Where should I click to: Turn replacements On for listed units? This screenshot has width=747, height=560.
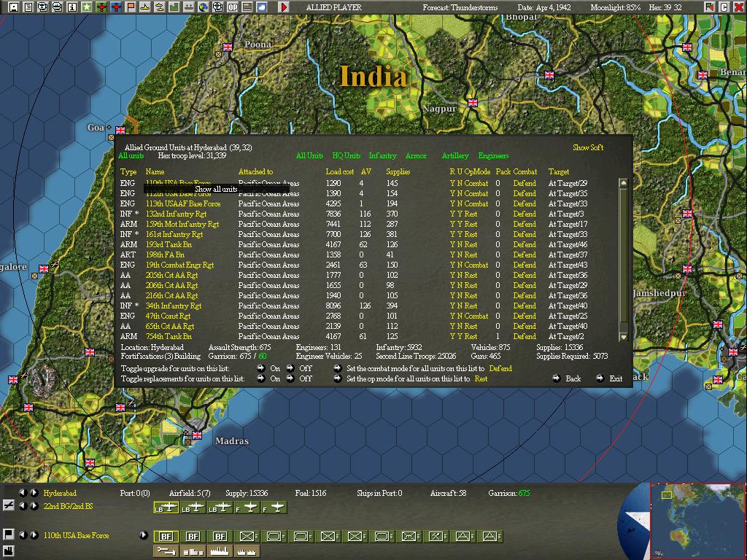click(x=261, y=378)
